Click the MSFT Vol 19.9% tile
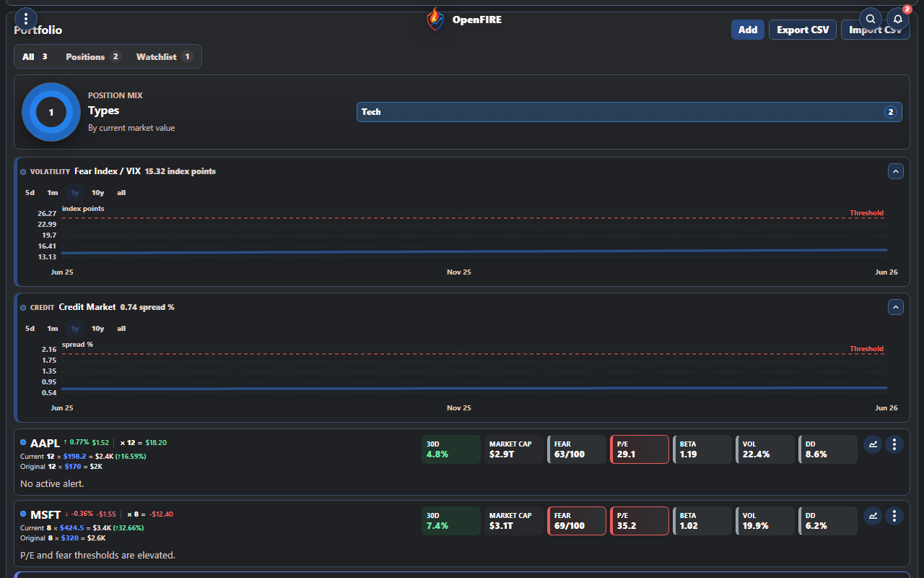Viewport: 924px width, 578px height. (x=765, y=521)
